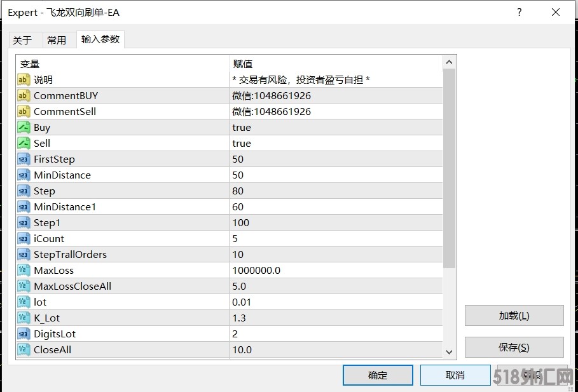Image resolution: width=578 pixels, height=392 pixels.
Task: Click the 取消 button
Action: (455, 375)
